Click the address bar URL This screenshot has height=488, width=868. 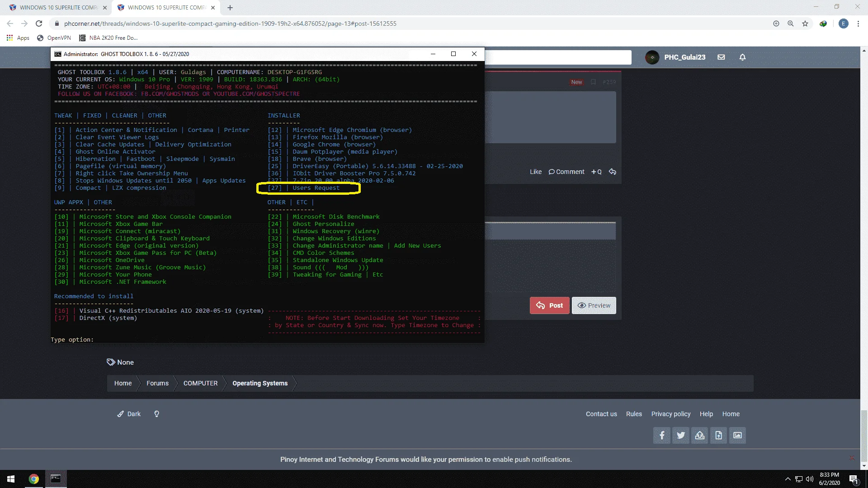230,23
